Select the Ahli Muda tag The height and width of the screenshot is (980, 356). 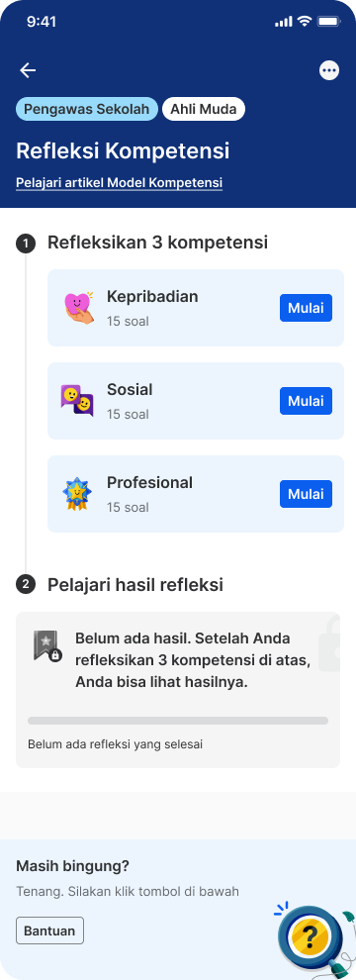(204, 109)
